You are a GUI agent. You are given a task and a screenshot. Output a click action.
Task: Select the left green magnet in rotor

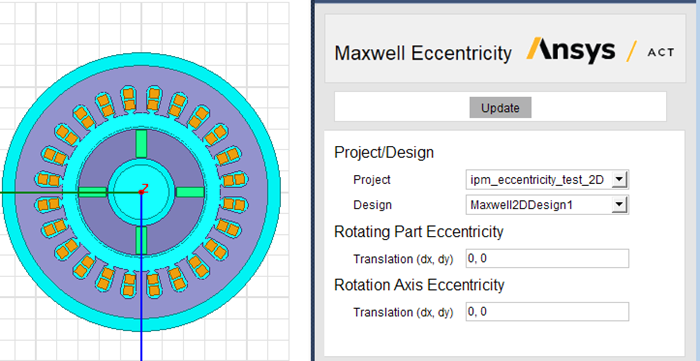point(92,192)
